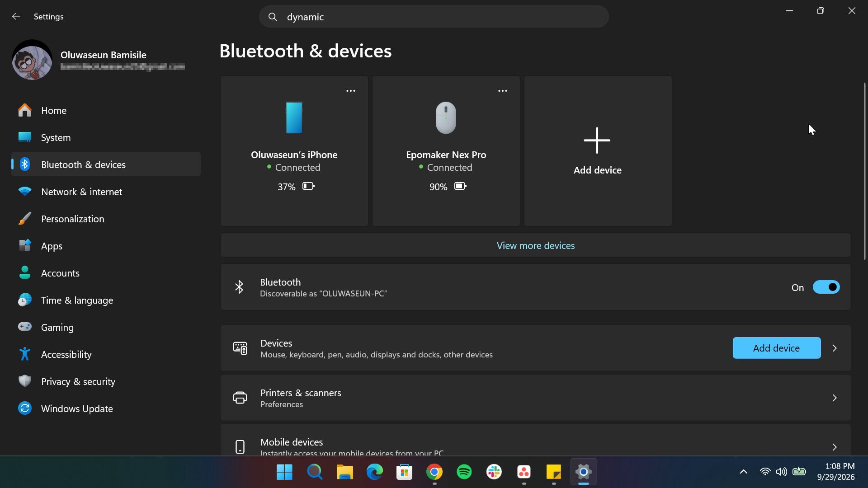The image size is (868, 488).
Task: Open Printers & scanners via its chevron
Action: [835, 398]
